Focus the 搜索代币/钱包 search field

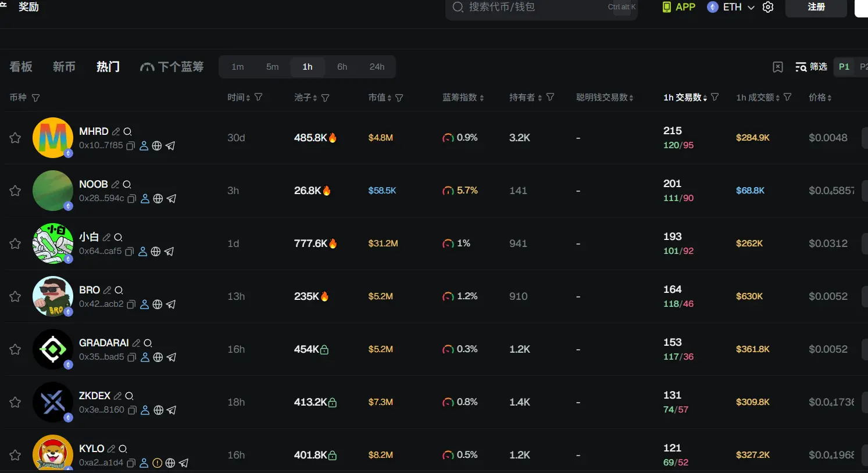535,7
